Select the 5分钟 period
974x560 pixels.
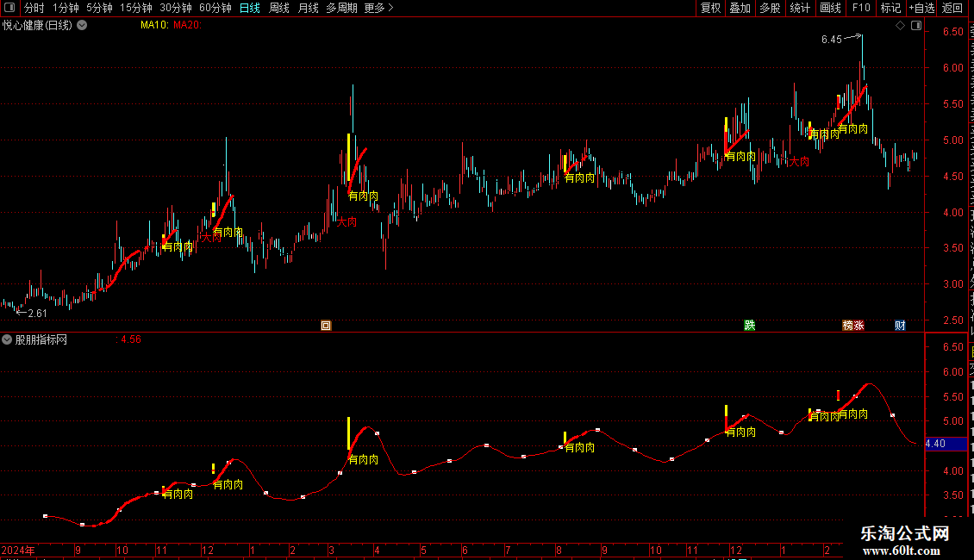click(99, 8)
